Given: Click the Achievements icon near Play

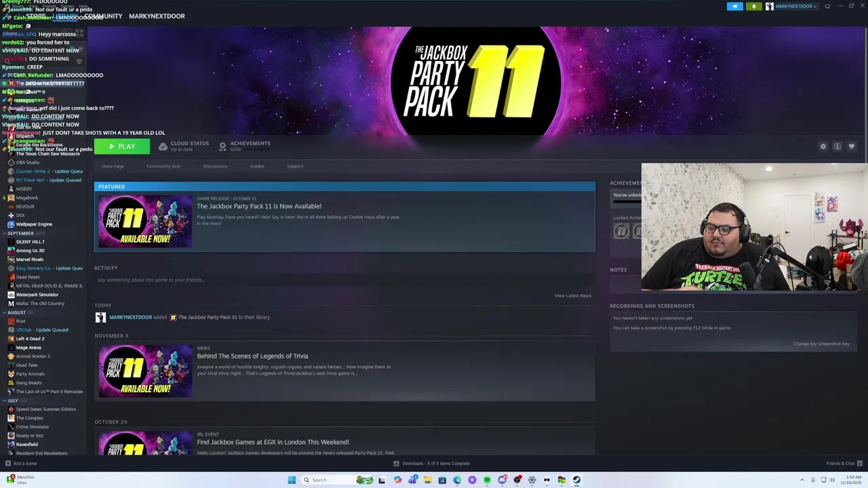Looking at the screenshot, I should (222, 146).
